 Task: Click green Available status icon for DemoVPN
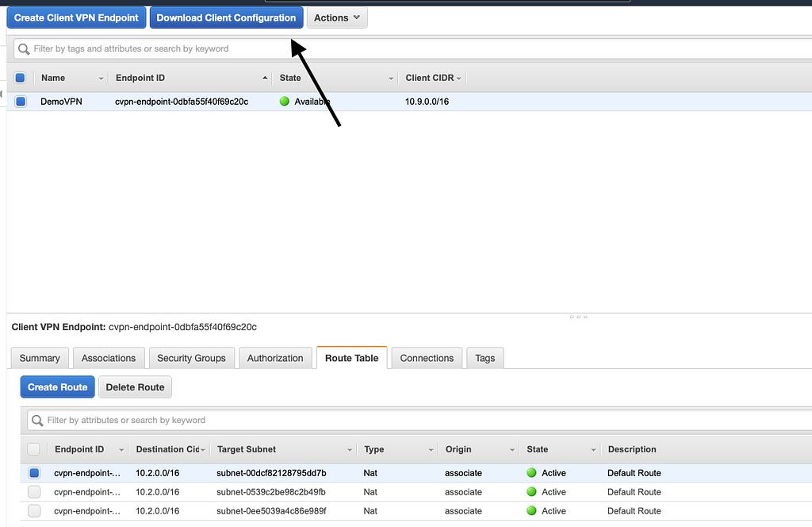tap(284, 102)
